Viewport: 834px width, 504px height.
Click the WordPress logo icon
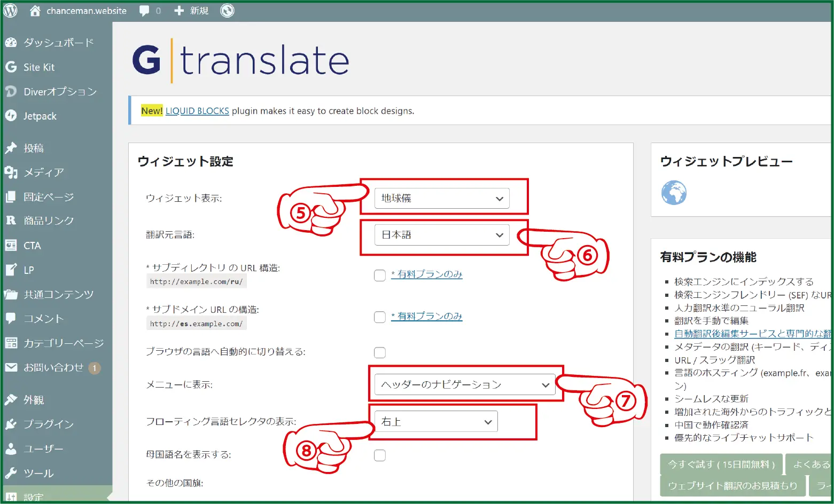click(x=11, y=11)
